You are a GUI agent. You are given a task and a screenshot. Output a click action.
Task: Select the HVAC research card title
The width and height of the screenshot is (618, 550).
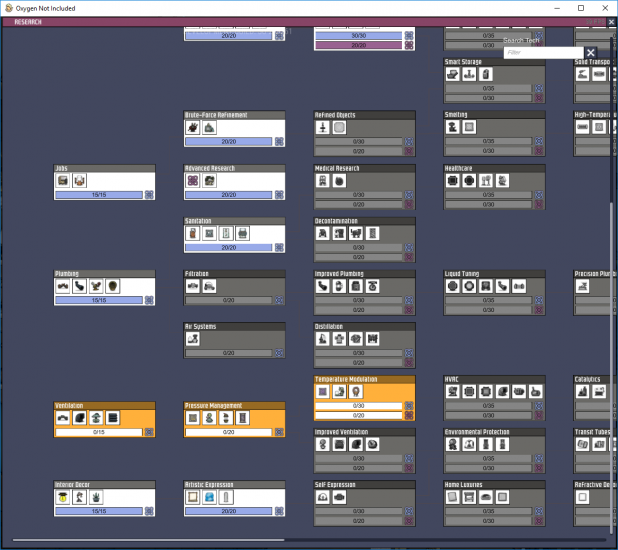452,379
